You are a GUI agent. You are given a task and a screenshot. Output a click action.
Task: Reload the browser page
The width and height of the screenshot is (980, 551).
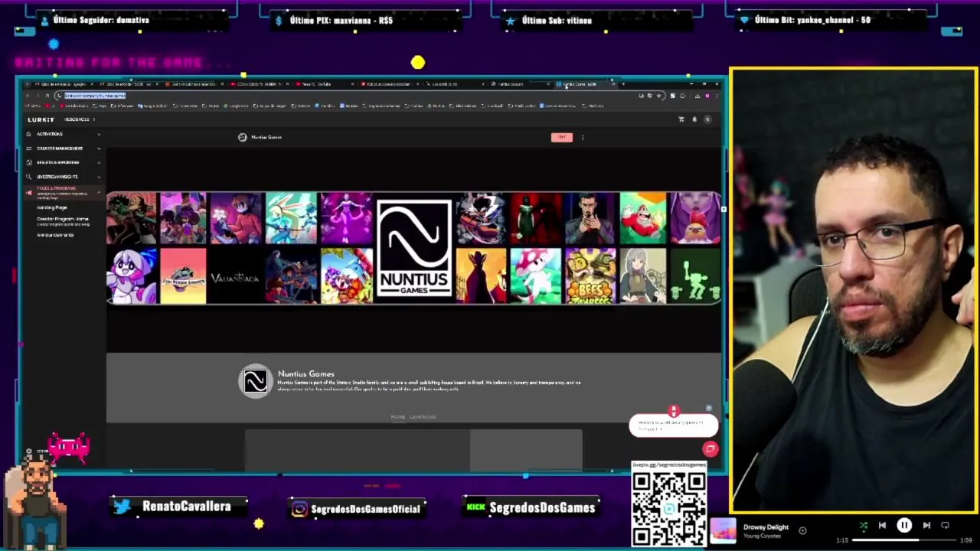(47, 96)
